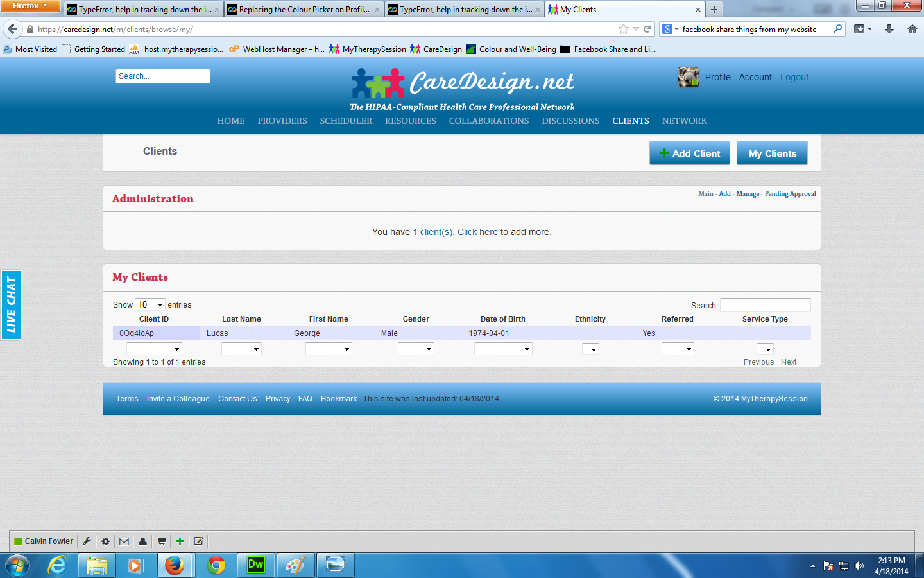924x578 pixels.
Task: Open the gear settings icon
Action: 105,541
